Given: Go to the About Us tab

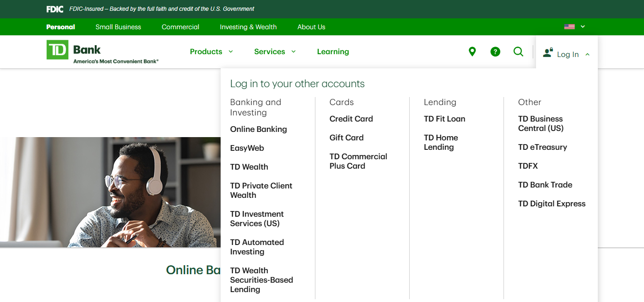Looking at the screenshot, I should (311, 27).
